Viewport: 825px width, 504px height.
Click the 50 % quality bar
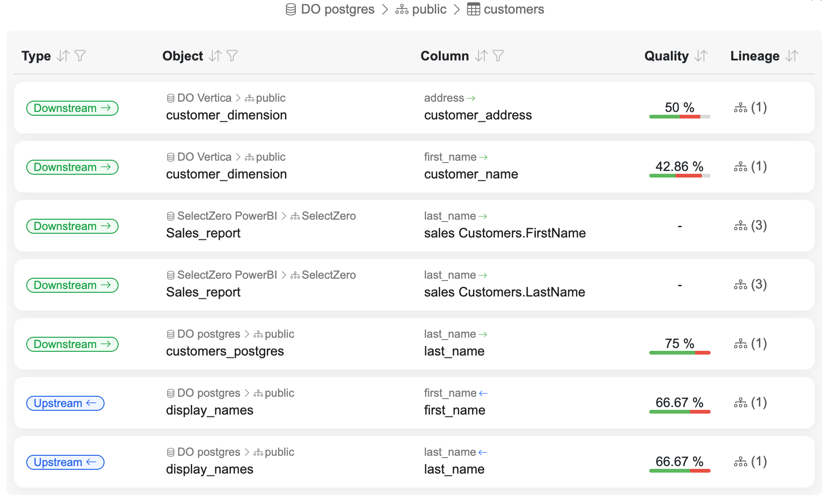(679, 116)
